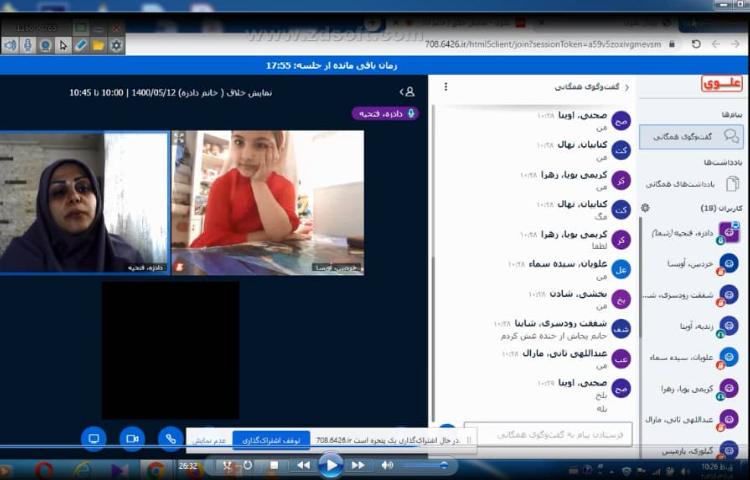Image resolution: width=750 pixels, height=480 pixels.
Task: Toggle the webcam share camera button
Action: (132, 439)
